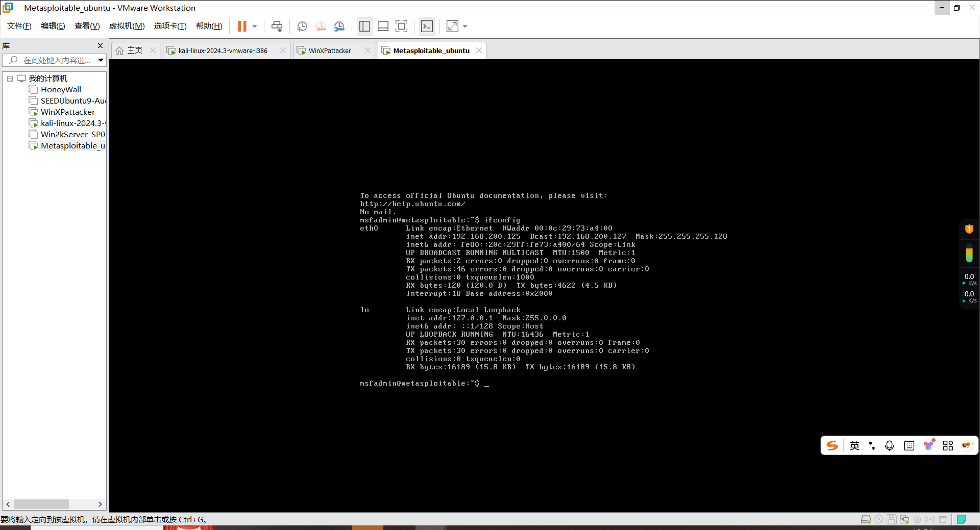
Task: Click the eth0 inet addr 192.168.200.125 text
Action: pos(463,236)
